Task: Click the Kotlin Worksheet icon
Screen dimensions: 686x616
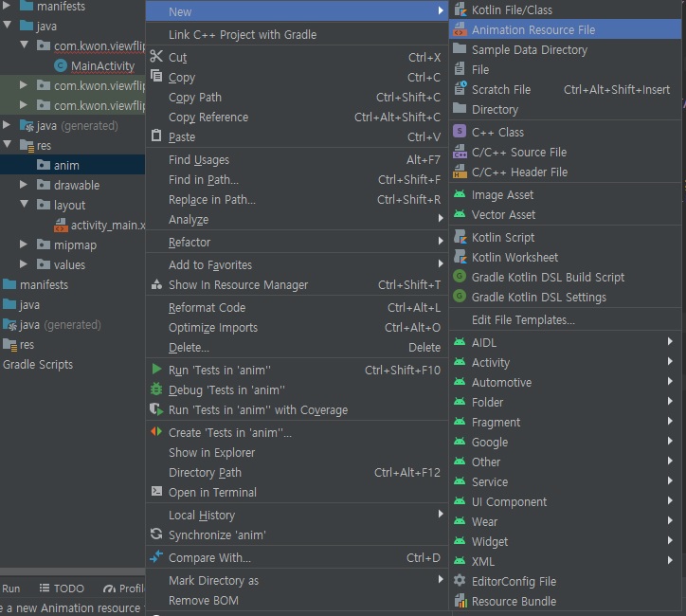Action: coord(460,257)
